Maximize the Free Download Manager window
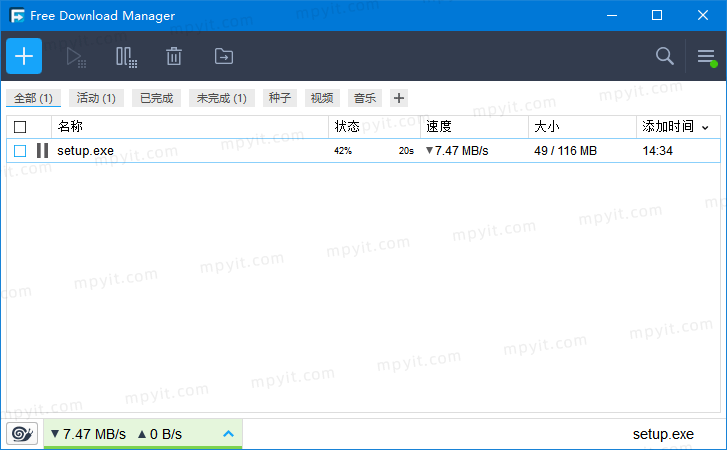 657,15
